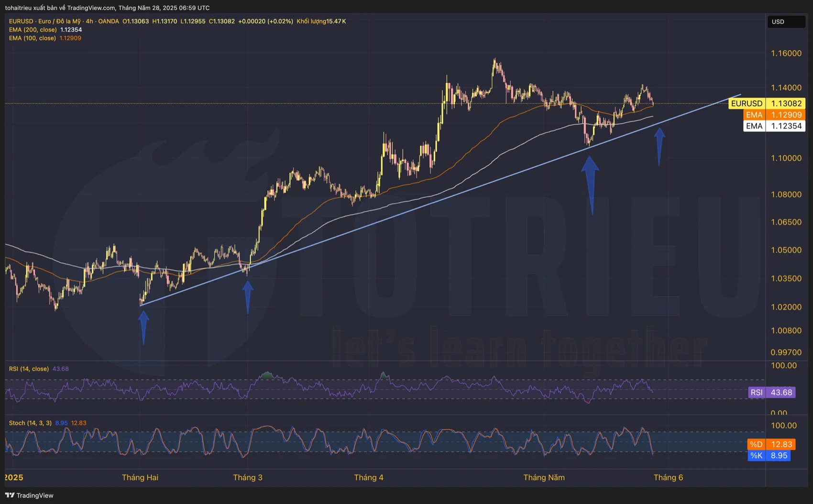Click the open value O1.13063
The height and width of the screenshot is (504, 813).
tap(136, 21)
